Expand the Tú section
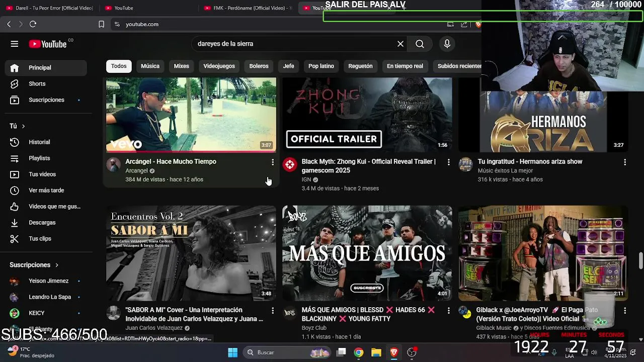 [17, 126]
